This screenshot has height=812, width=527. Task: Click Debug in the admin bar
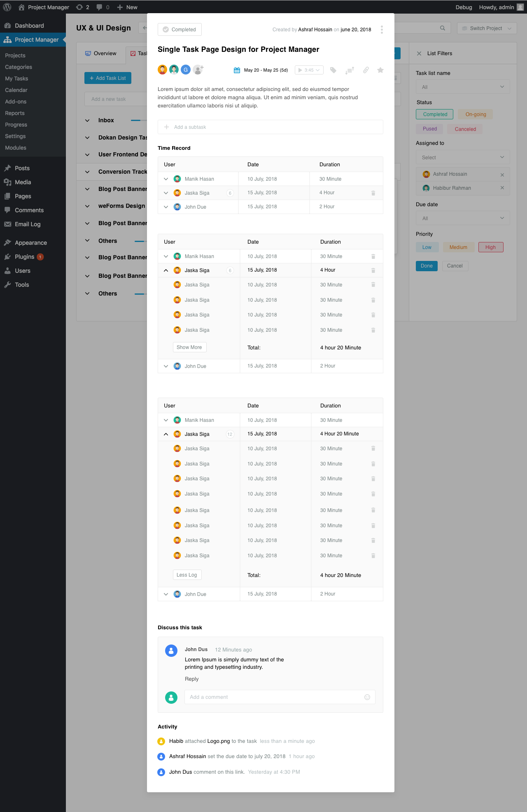[x=464, y=7]
